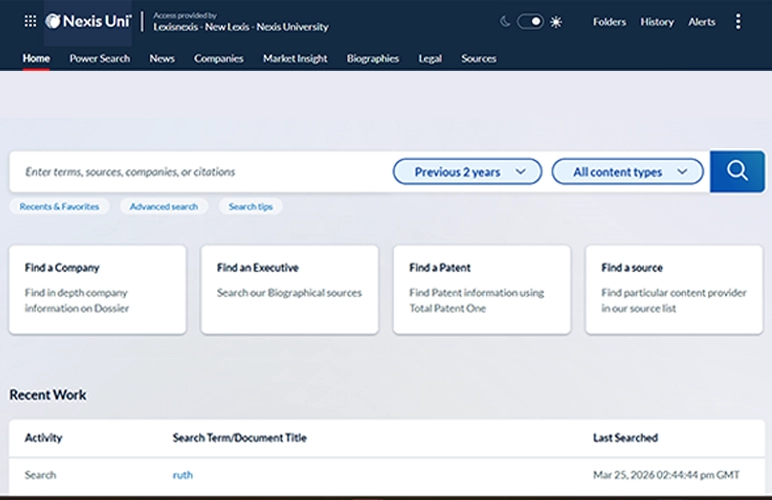Click the Nexis Uni logo
The height and width of the screenshot is (500, 772).
click(x=88, y=21)
